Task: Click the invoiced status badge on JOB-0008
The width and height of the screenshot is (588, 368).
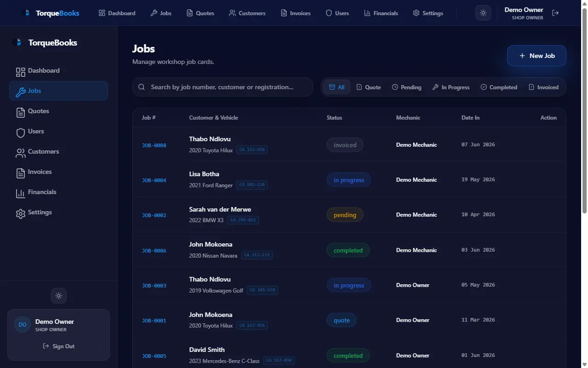Action: (345, 145)
